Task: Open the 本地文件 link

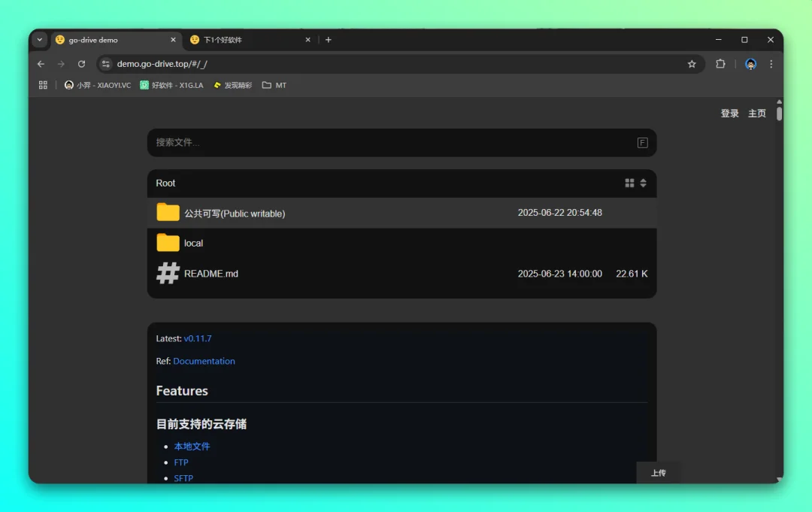Action: [x=192, y=447]
